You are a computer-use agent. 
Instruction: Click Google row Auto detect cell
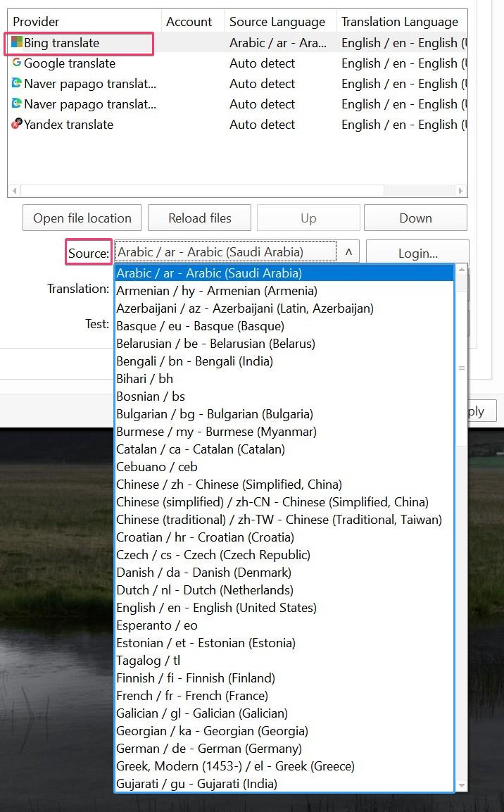280,63
